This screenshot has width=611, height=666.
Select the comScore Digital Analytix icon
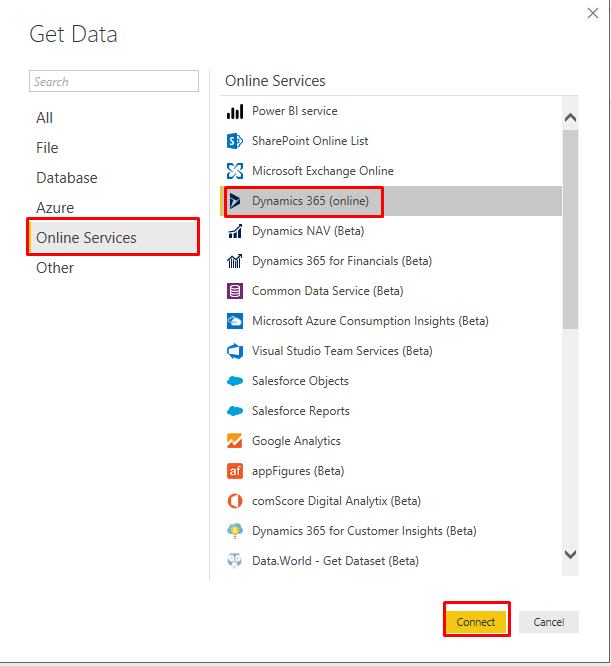click(x=235, y=501)
